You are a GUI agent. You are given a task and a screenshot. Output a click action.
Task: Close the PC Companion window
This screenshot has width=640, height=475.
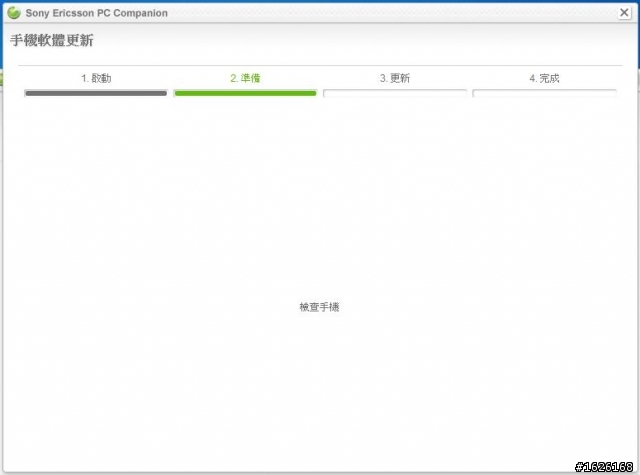624,13
